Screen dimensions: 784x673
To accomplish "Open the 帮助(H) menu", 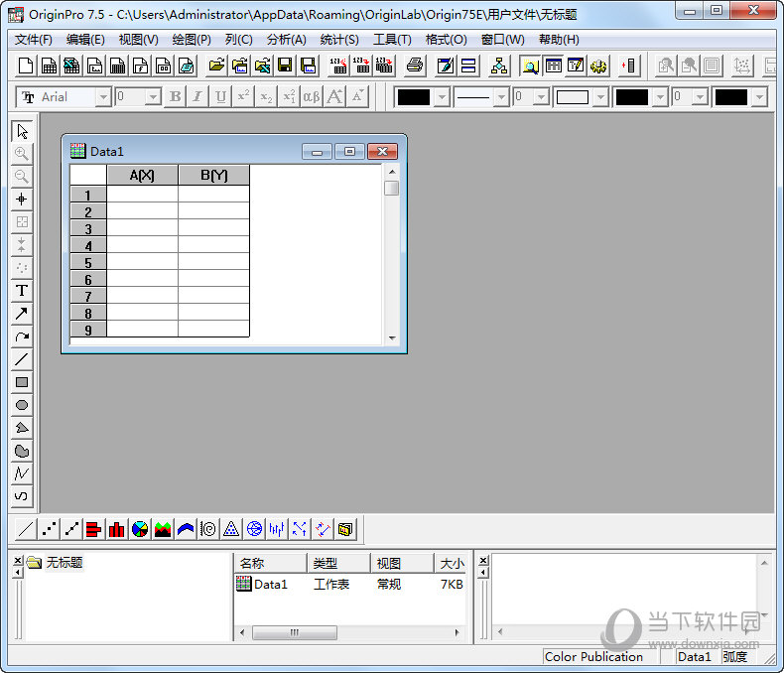I will coord(559,40).
